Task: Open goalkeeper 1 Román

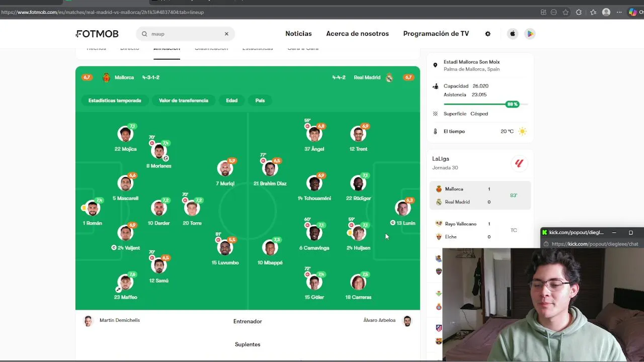Action: (x=93, y=212)
